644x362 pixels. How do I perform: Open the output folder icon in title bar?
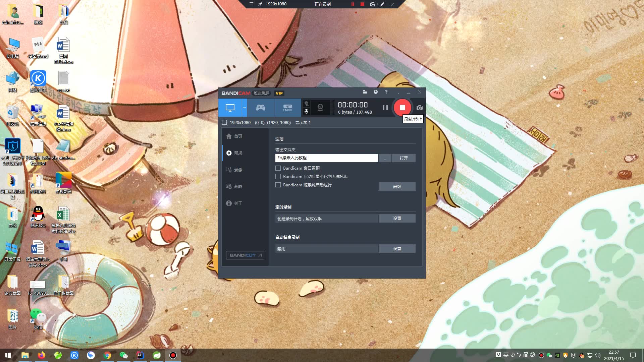(365, 92)
